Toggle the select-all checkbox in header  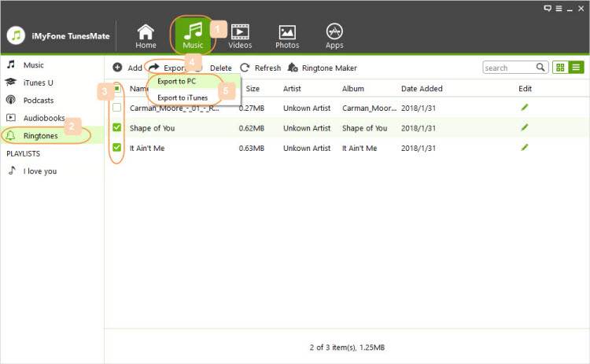[x=117, y=88]
